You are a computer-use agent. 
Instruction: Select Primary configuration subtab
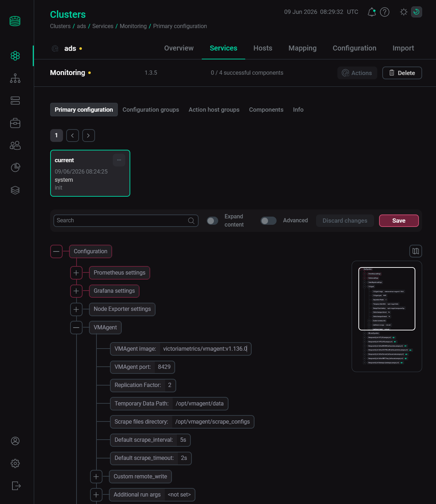pyautogui.click(x=84, y=110)
